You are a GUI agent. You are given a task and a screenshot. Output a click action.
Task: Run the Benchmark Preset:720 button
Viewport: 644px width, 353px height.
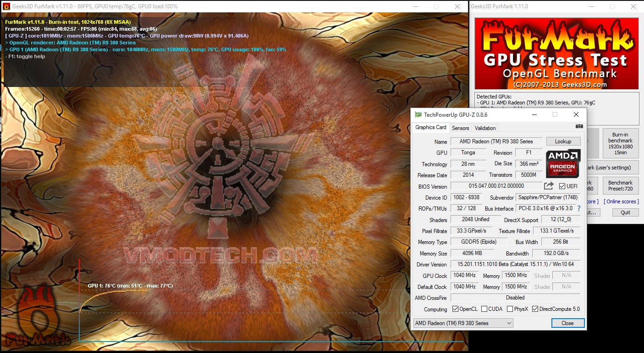(620, 185)
